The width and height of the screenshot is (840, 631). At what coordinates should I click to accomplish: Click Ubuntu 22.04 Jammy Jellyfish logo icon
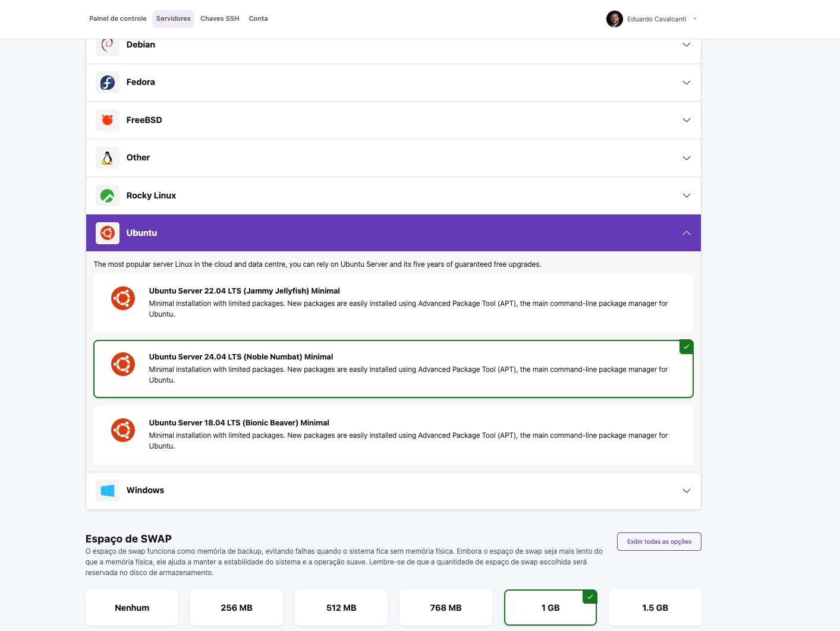(123, 298)
